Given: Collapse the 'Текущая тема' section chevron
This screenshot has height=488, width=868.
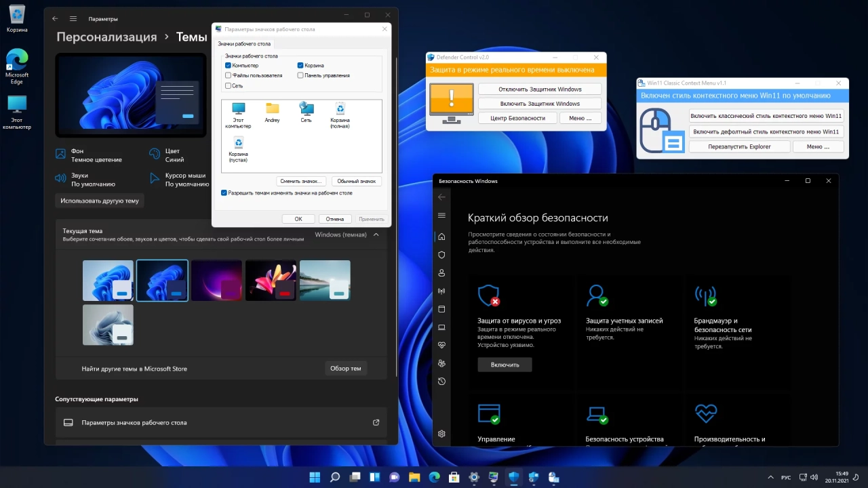Looking at the screenshot, I should pos(376,235).
